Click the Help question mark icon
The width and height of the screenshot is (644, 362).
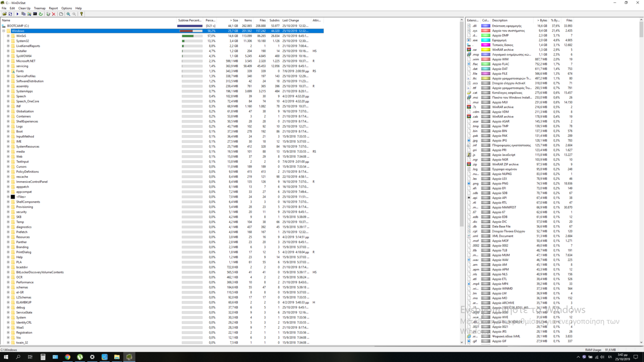click(82, 14)
